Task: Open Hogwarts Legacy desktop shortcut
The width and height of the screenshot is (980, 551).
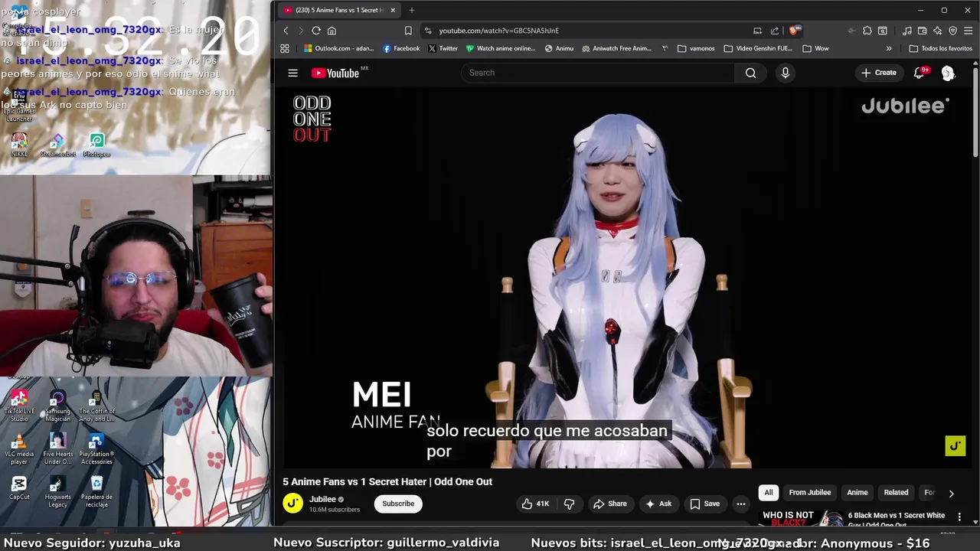Action: (x=57, y=491)
